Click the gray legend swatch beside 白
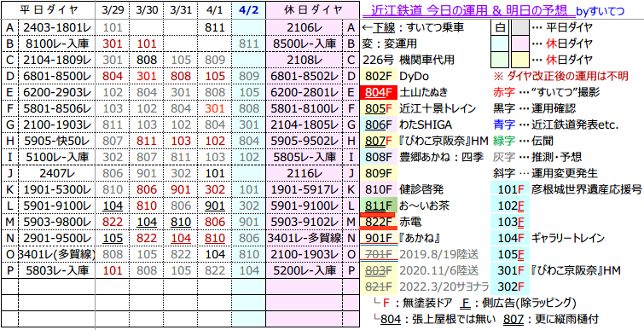 click(x=521, y=28)
